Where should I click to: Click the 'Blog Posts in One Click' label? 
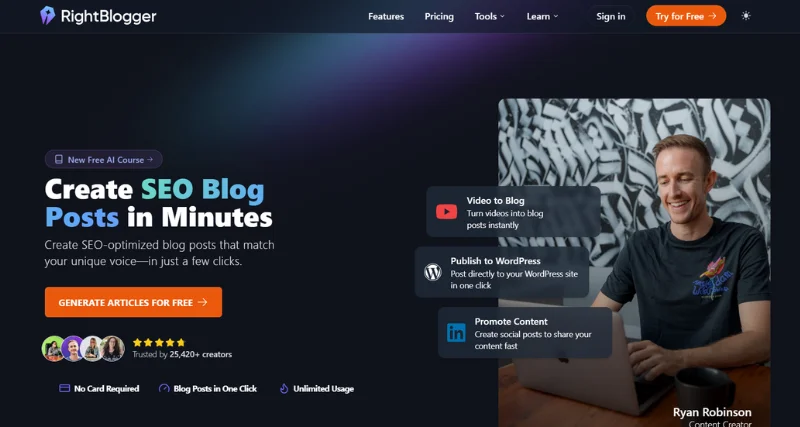click(215, 389)
